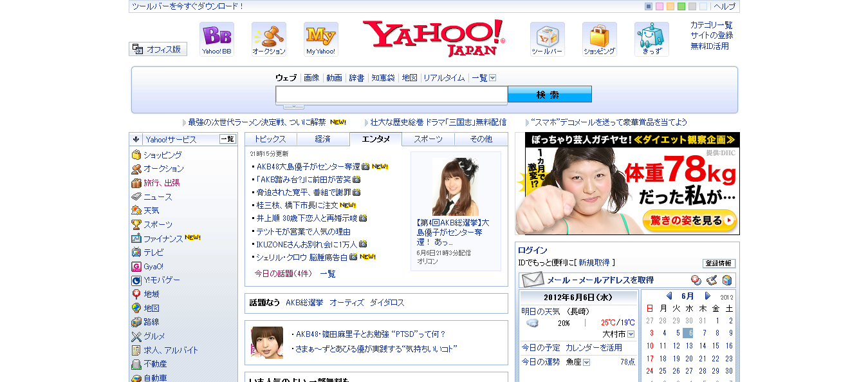Select 知恵袋 search type
Image resolution: width=868 pixels, height=382 pixels.
pyautogui.click(x=383, y=78)
